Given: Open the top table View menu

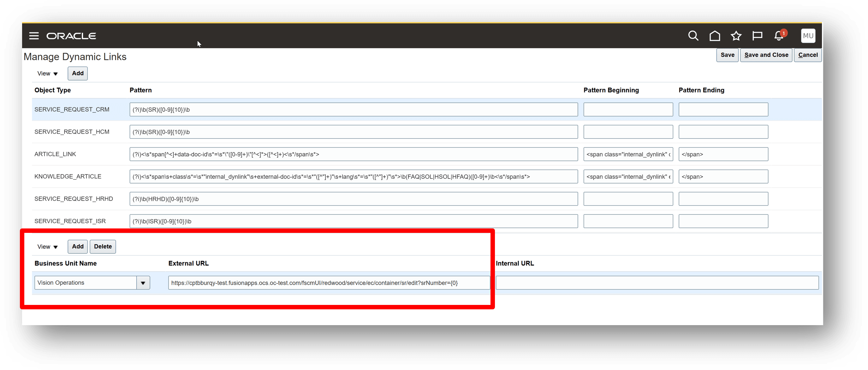Looking at the screenshot, I should coord(47,74).
